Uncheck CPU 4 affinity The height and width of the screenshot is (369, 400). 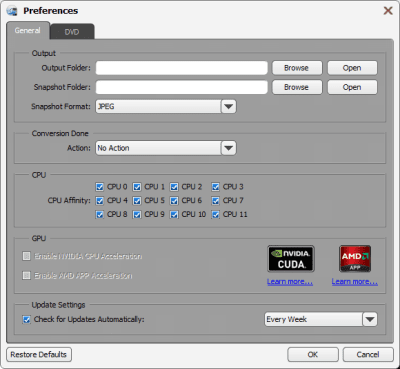click(x=100, y=201)
